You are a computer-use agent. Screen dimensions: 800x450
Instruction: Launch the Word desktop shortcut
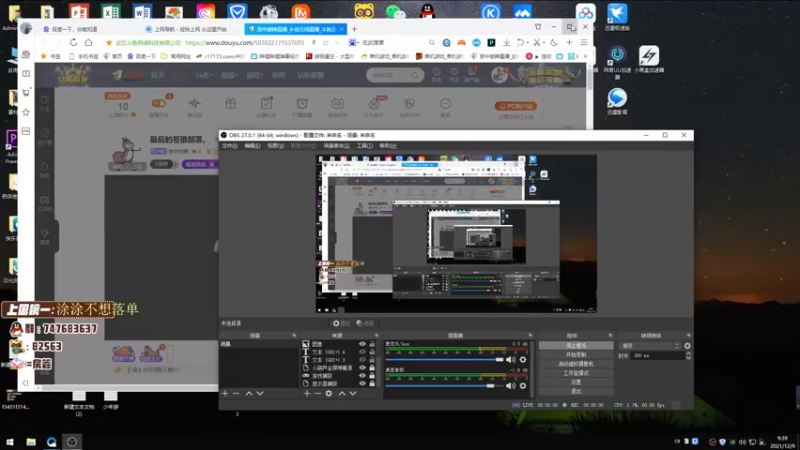tap(142, 11)
